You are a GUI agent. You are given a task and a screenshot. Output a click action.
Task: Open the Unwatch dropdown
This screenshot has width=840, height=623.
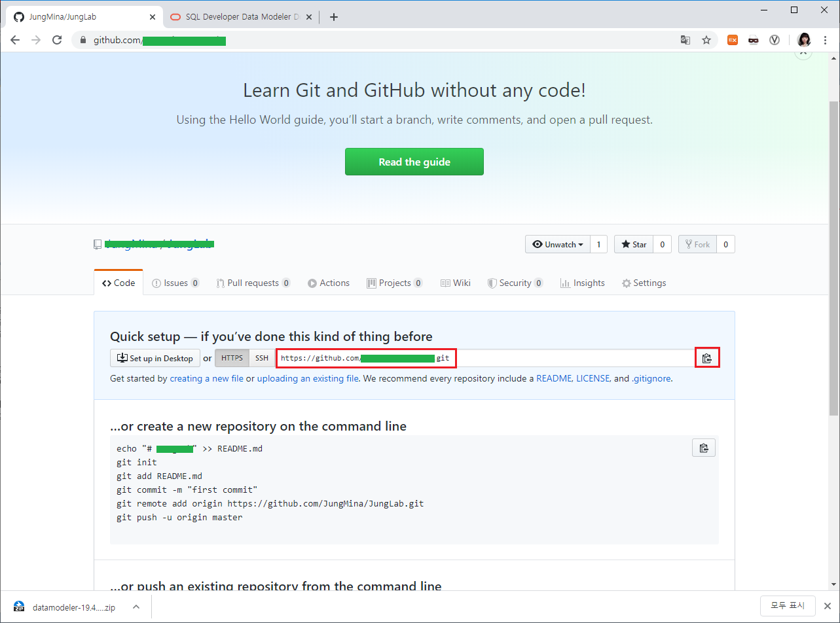pos(557,244)
